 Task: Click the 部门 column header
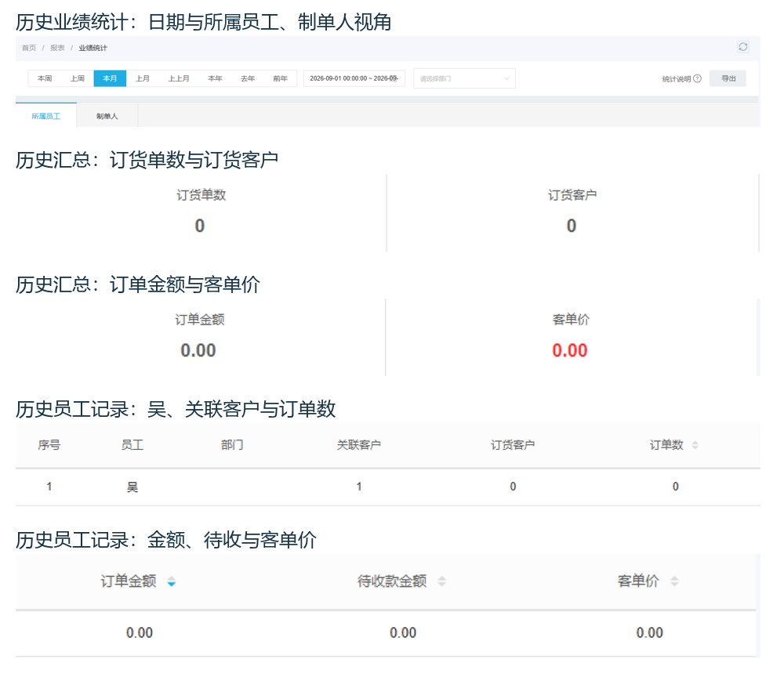[232, 444]
